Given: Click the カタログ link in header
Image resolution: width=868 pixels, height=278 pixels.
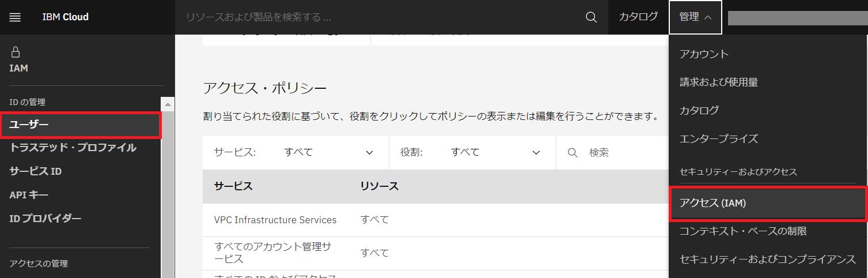Looking at the screenshot, I should tap(638, 17).
